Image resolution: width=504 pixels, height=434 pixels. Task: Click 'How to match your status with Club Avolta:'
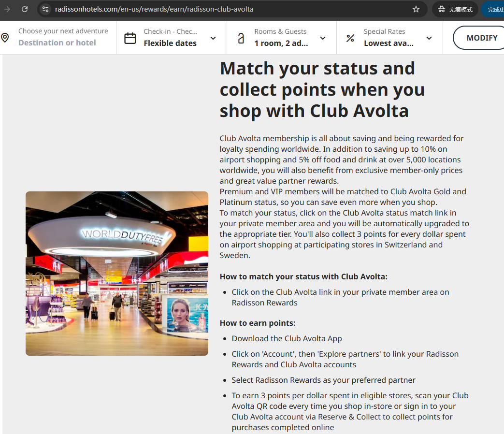[x=304, y=277]
